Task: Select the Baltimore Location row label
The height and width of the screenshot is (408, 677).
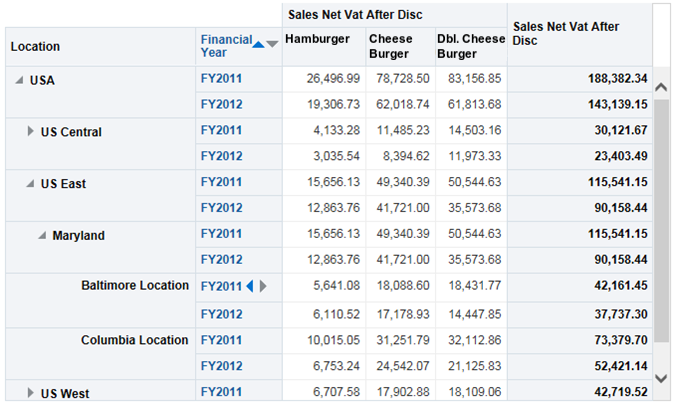Action: (x=134, y=286)
